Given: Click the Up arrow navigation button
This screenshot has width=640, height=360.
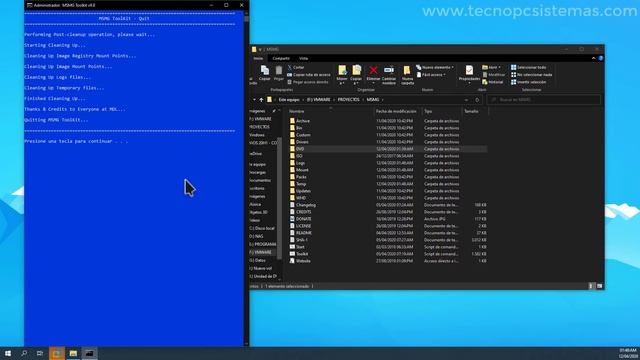Looking at the screenshot, I should point(261,100).
